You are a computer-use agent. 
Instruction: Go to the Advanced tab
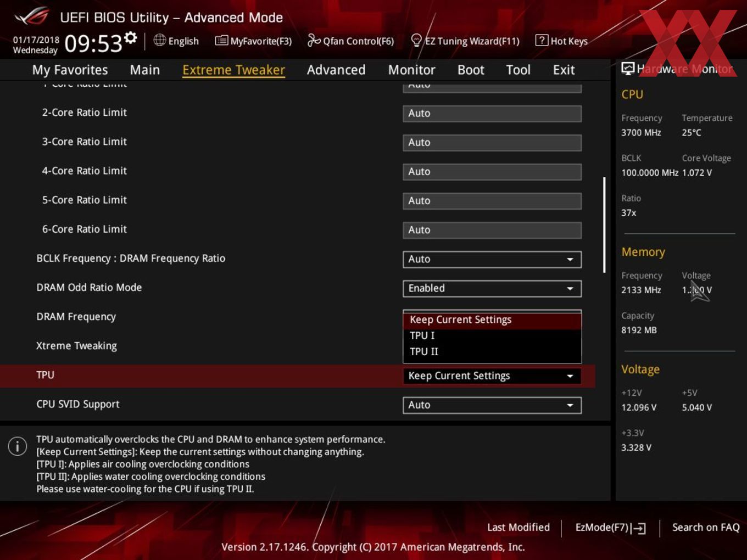click(336, 70)
